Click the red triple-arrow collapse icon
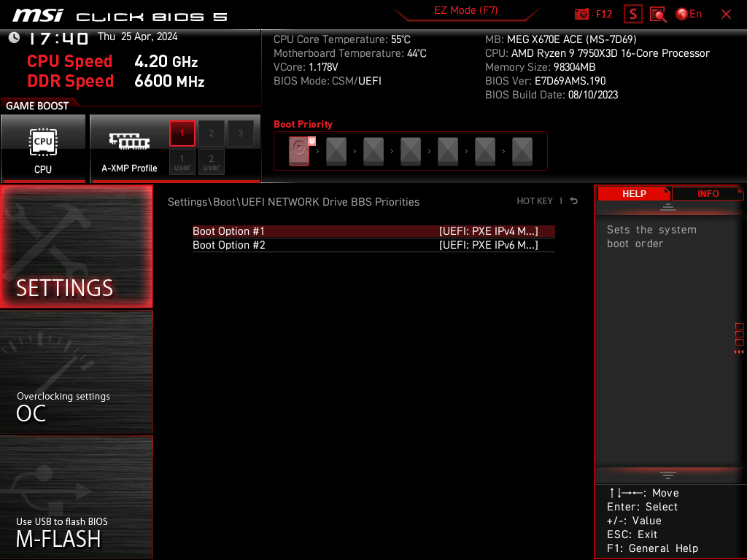Image resolution: width=747 pixels, height=560 pixels. coord(738,352)
